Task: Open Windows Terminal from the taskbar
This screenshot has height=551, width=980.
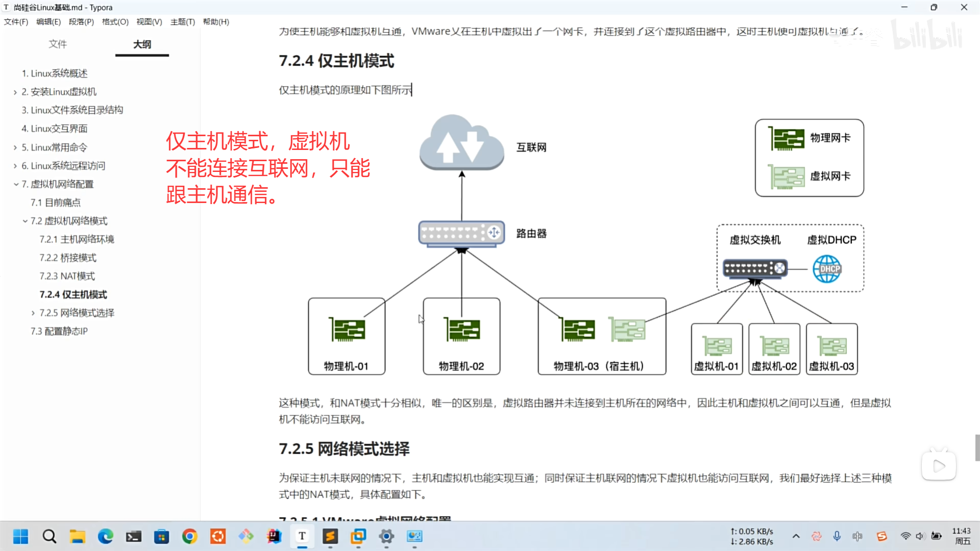Action: 134,536
